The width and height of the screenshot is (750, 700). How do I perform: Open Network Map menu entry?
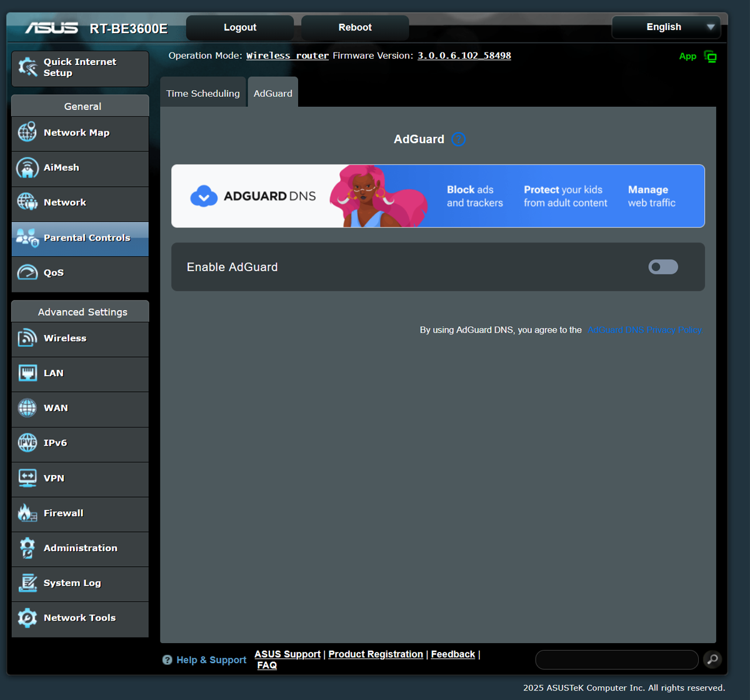(80, 134)
